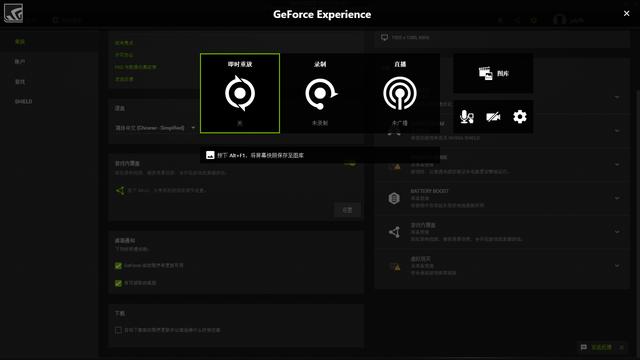This screenshot has height=360, width=640.
Task: Enable the download section checkbox
Action: (x=118, y=330)
